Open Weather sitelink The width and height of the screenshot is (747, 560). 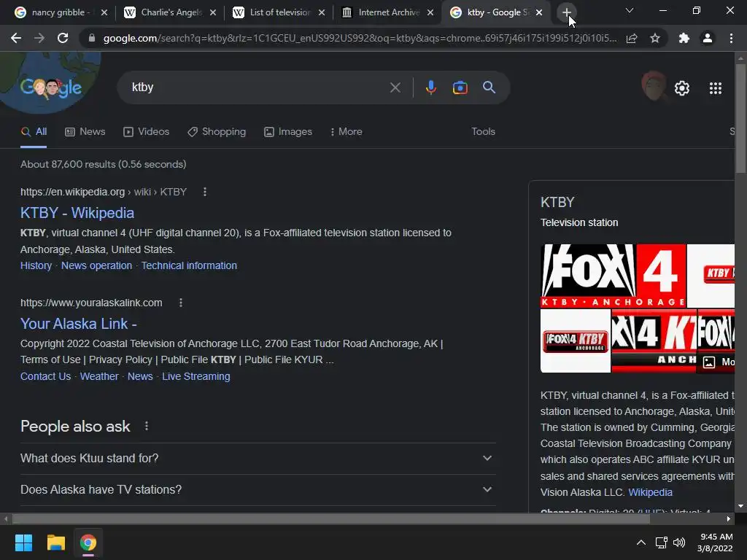point(99,377)
